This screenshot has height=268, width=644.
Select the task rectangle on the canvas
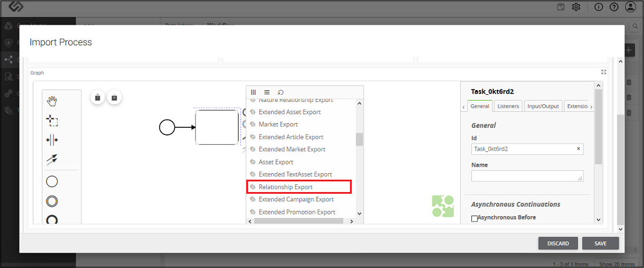217,127
